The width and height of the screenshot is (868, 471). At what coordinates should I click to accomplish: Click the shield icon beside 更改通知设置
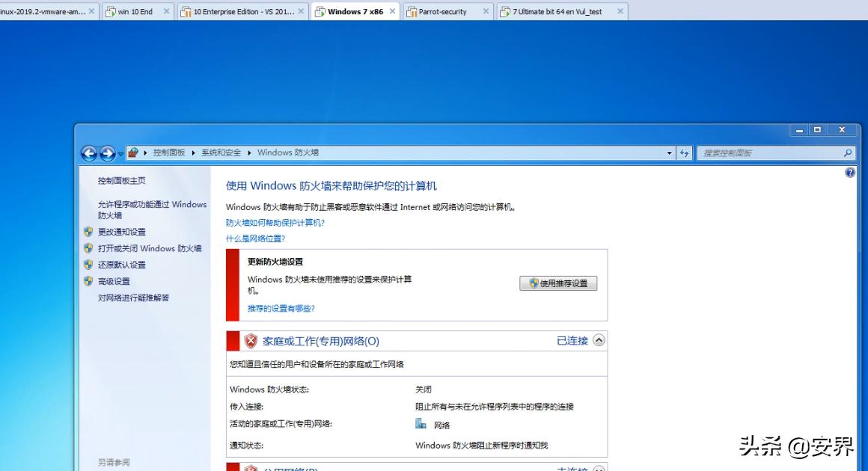(88, 232)
